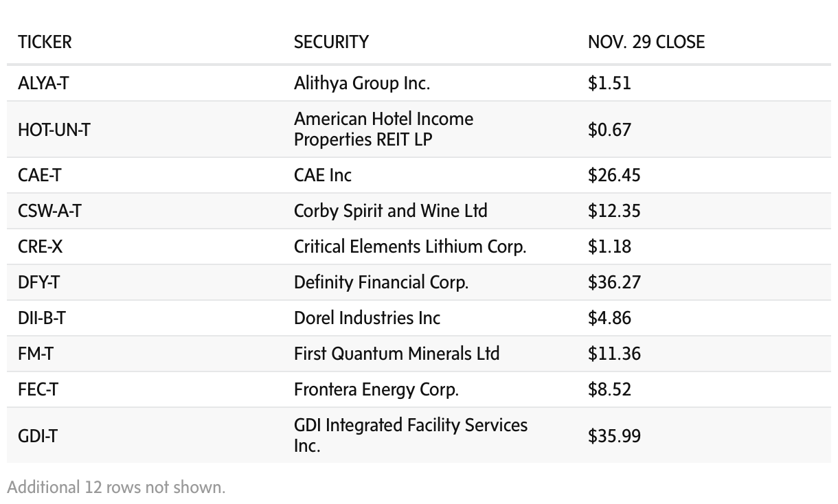Click the CSW-A-T ticker
The width and height of the screenshot is (838, 504).
pos(49,211)
